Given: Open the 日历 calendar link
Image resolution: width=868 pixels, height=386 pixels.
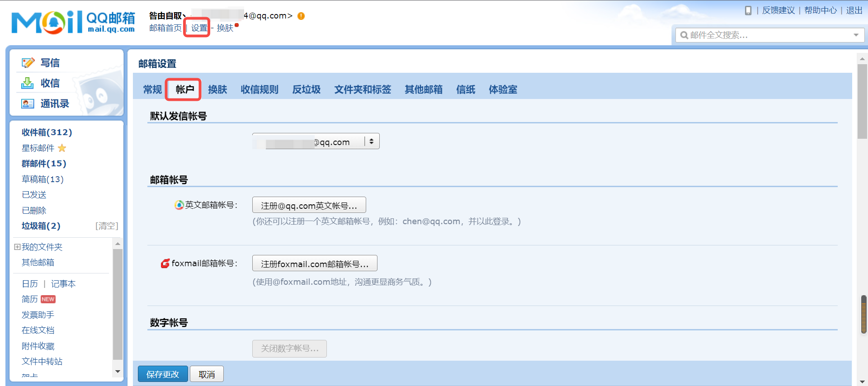Looking at the screenshot, I should pos(30,283).
